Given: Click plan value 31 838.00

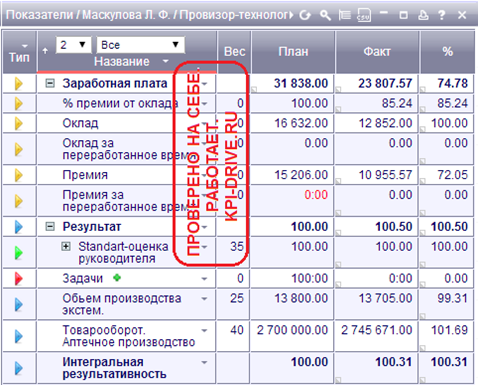Looking at the screenshot, I should (x=301, y=83).
